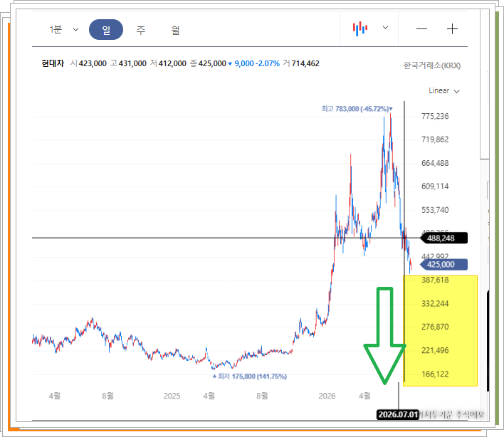The image size is (504, 437).
Task: Click the 최고 783,000 high marker
Action: (357, 109)
